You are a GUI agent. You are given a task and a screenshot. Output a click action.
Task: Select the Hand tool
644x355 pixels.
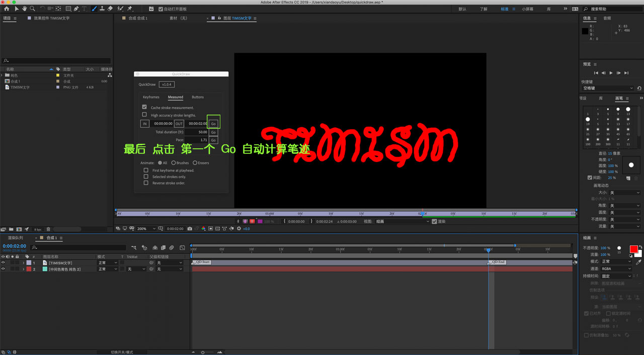click(x=24, y=9)
